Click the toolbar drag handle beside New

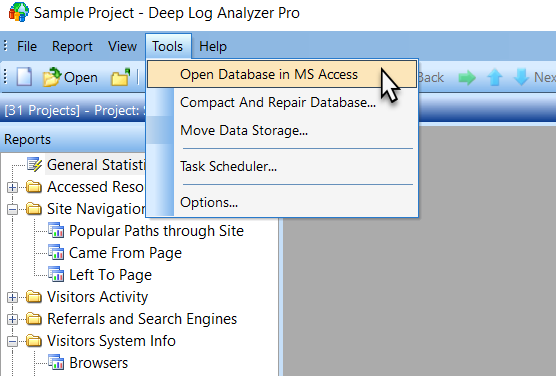pos(5,77)
